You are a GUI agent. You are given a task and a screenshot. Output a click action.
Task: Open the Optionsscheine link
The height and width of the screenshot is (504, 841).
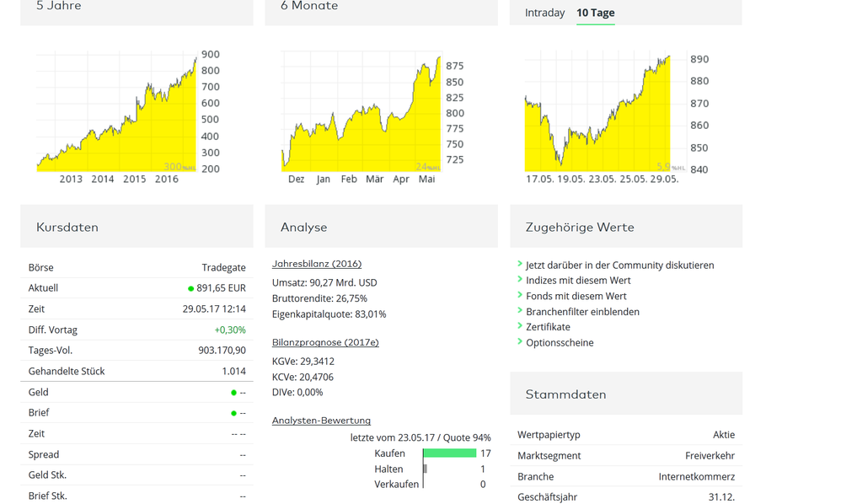(560, 343)
